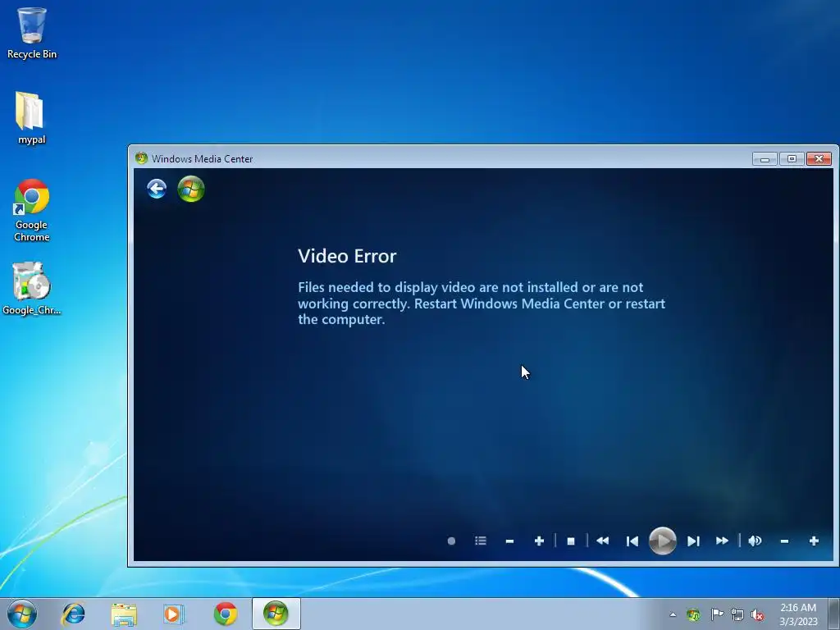
Task: Select Windows Media Center taskbar button
Action: [276, 614]
